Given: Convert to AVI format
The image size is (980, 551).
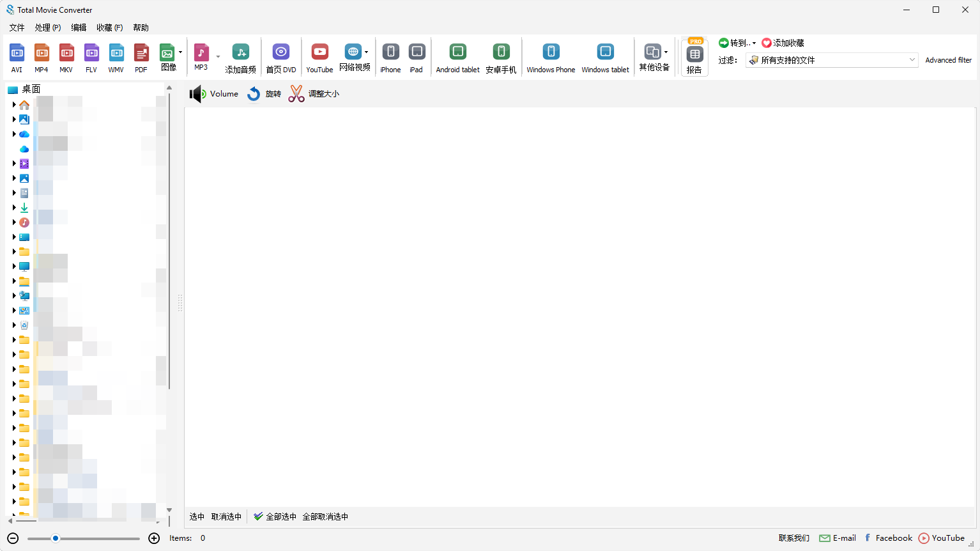Looking at the screenshot, I should tap(17, 58).
